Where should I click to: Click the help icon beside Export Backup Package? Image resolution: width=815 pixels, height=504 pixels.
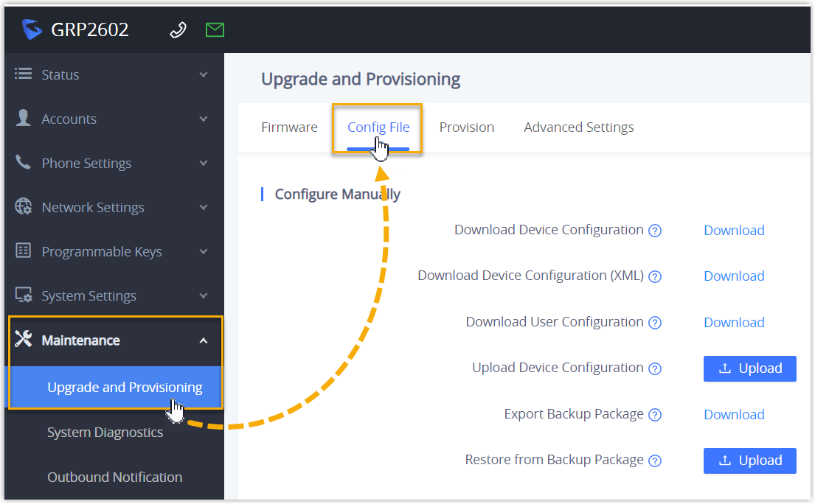655,414
